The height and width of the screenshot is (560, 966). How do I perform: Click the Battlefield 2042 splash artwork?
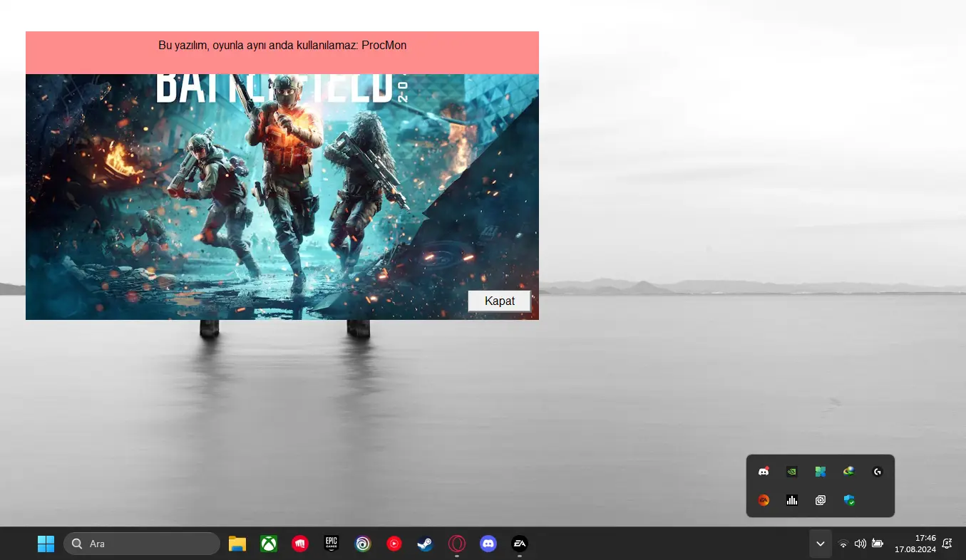pos(282,197)
